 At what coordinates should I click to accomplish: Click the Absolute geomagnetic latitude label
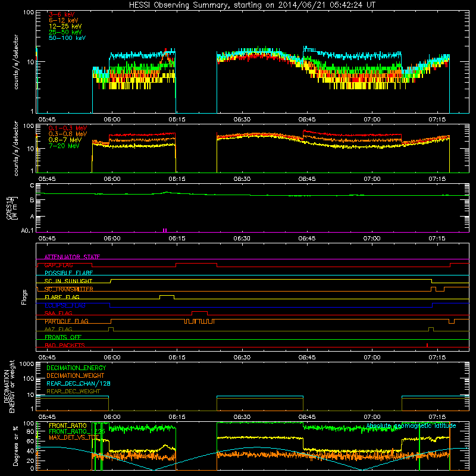411,425
